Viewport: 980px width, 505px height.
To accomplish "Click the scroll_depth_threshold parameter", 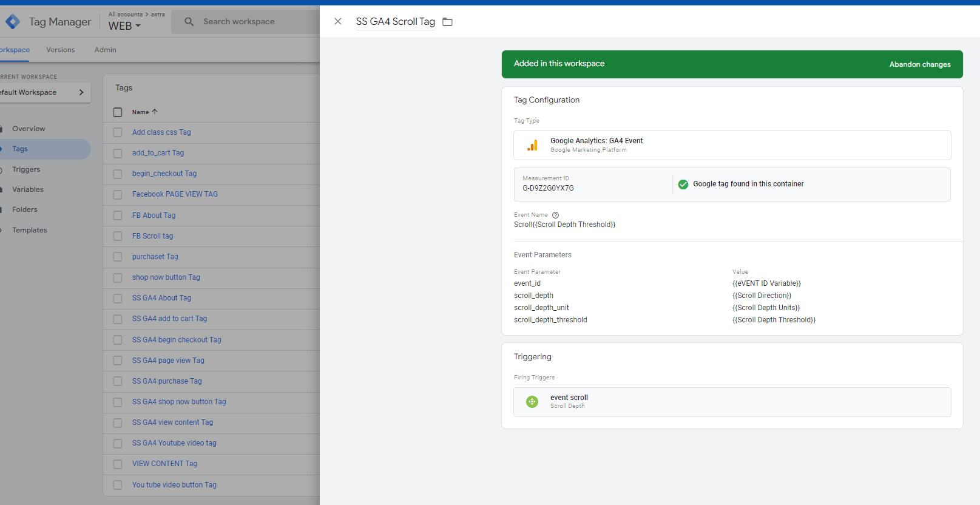I will click(550, 320).
